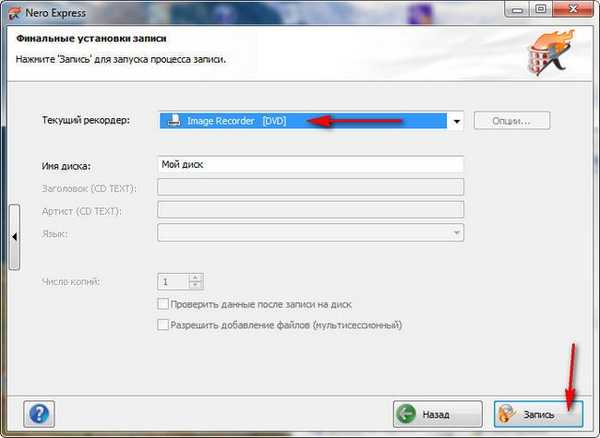Maximize the Nero Express window
Viewport: 600px width, 438px height.
(541, 10)
